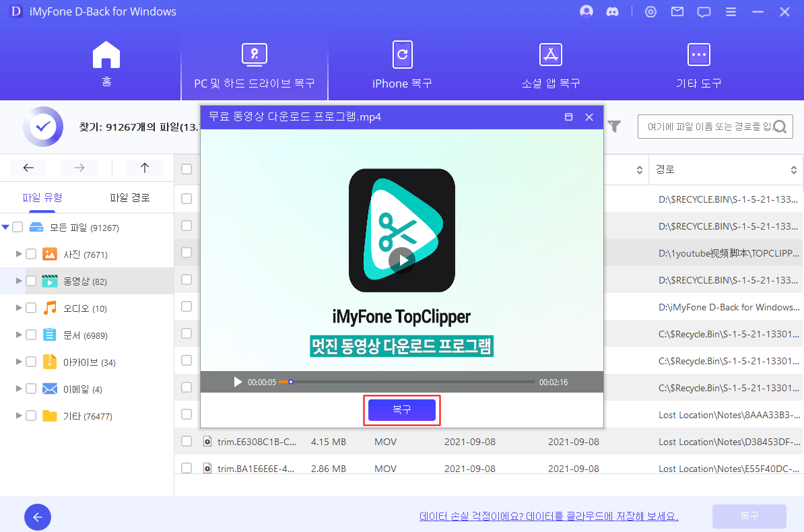Open the Discord community icon
This screenshot has height=532, width=804.
coord(612,12)
